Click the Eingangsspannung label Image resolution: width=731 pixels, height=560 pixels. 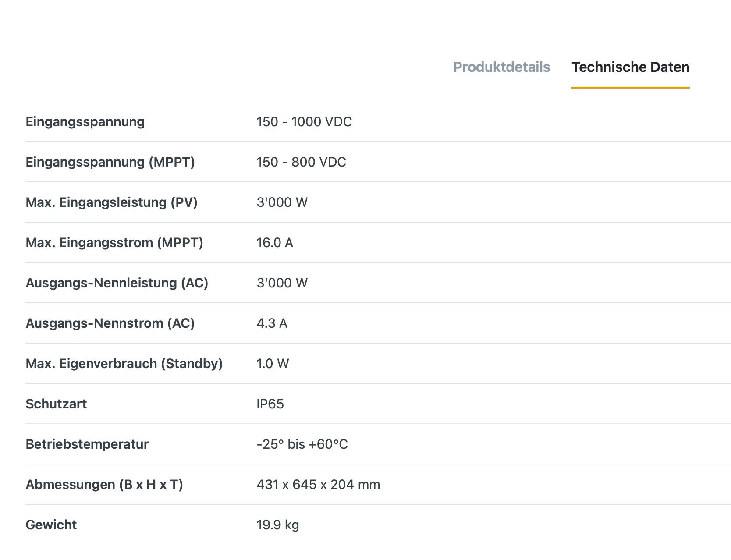coord(85,122)
